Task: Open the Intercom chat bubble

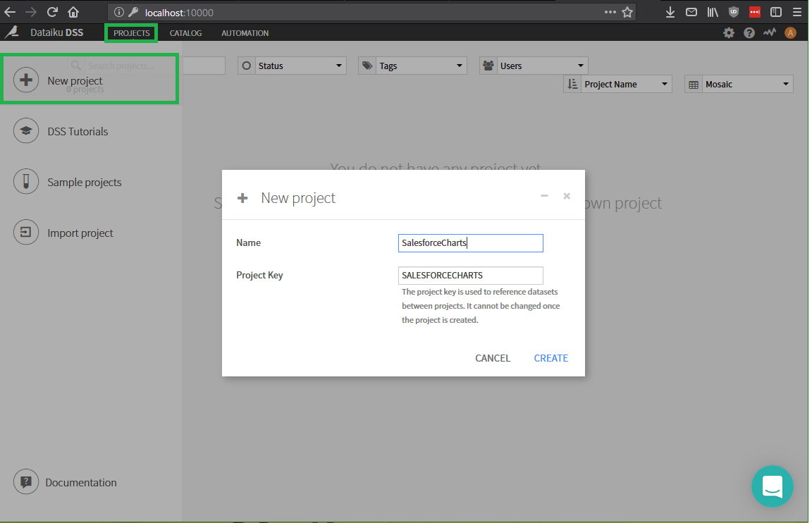Action: tap(773, 486)
